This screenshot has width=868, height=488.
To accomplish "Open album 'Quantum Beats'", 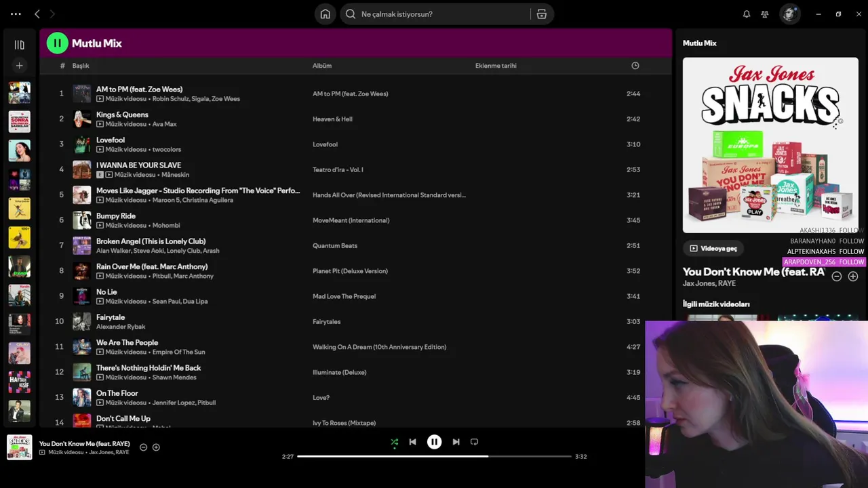I will click(x=334, y=245).
